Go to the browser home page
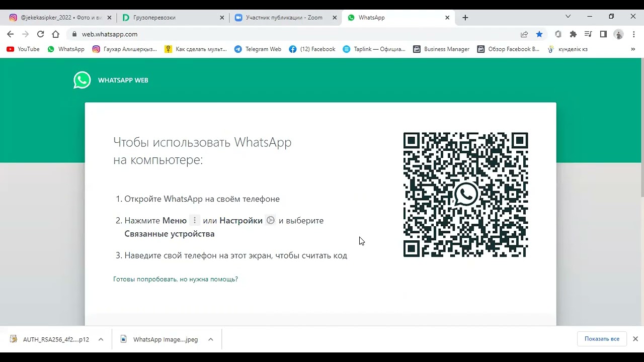Image resolution: width=644 pixels, height=362 pixels. [x=56, y=34]
